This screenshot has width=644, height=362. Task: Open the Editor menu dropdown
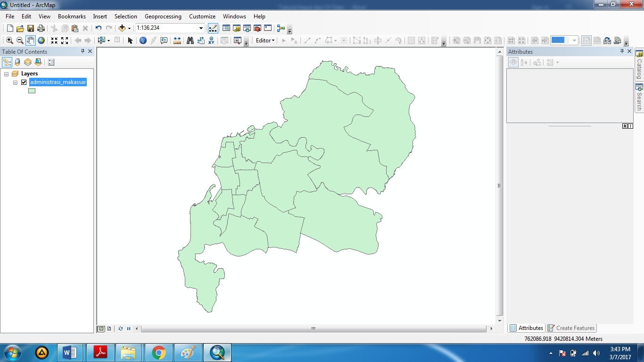pyautogui.click(x=264, y=40)
